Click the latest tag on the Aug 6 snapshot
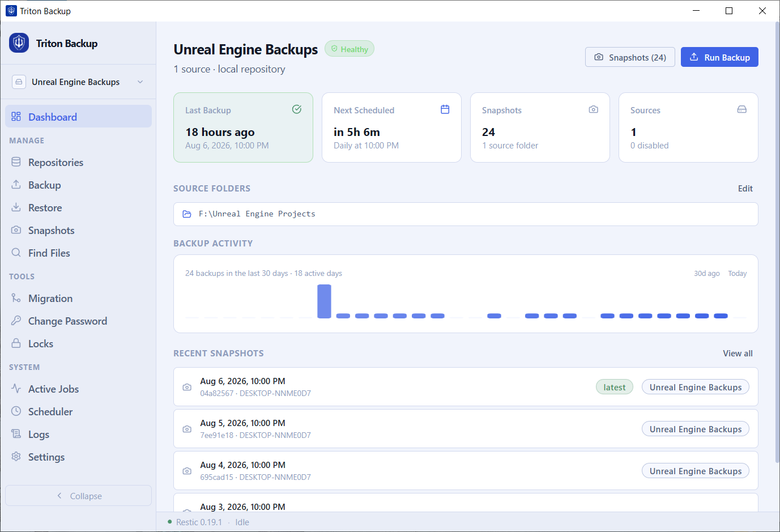This screenshot has width=780, height=532. coord(615,387)
